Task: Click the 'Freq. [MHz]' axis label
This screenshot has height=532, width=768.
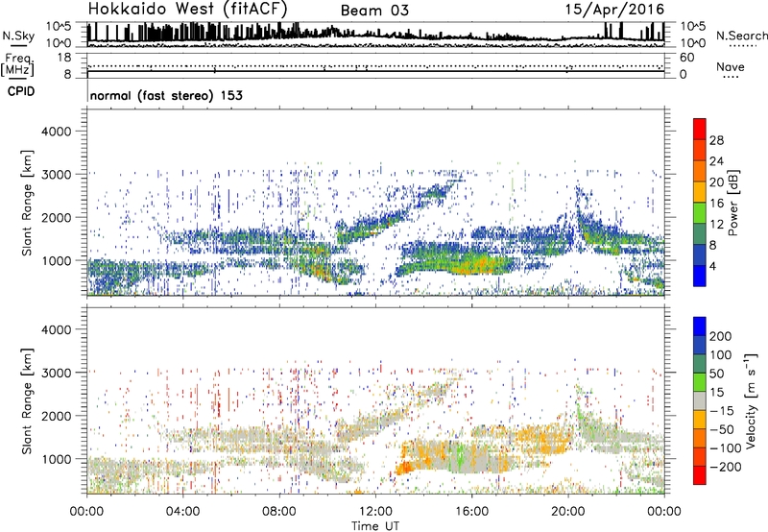Action: (19, 64)
